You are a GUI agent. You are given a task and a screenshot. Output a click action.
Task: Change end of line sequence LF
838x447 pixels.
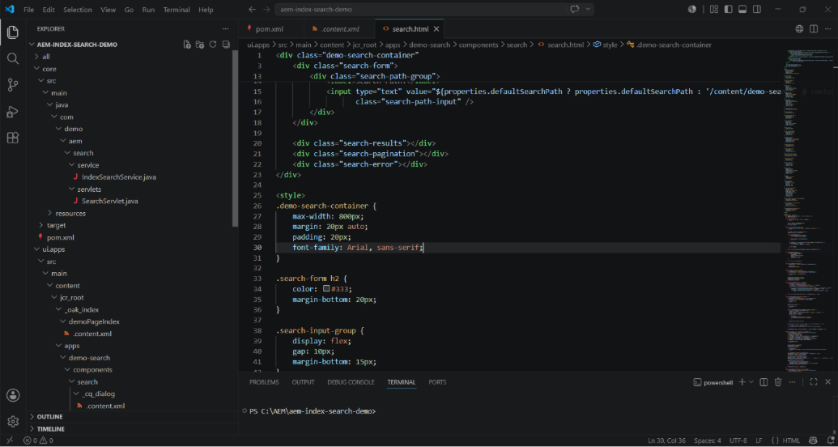(758, 441)
